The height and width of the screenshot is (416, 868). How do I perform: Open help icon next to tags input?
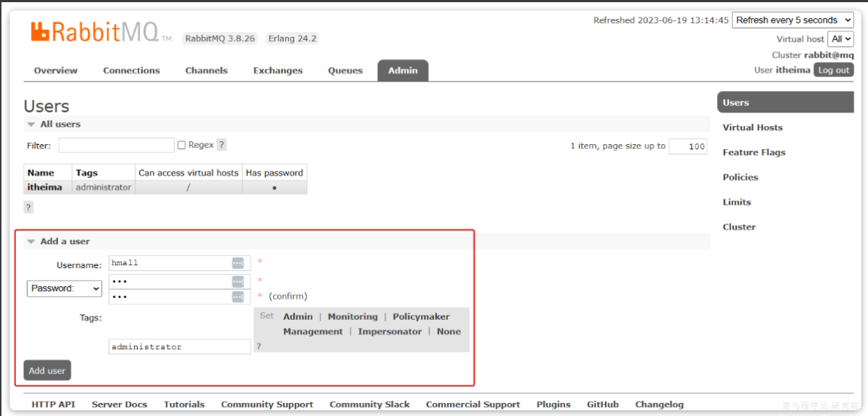258,346
